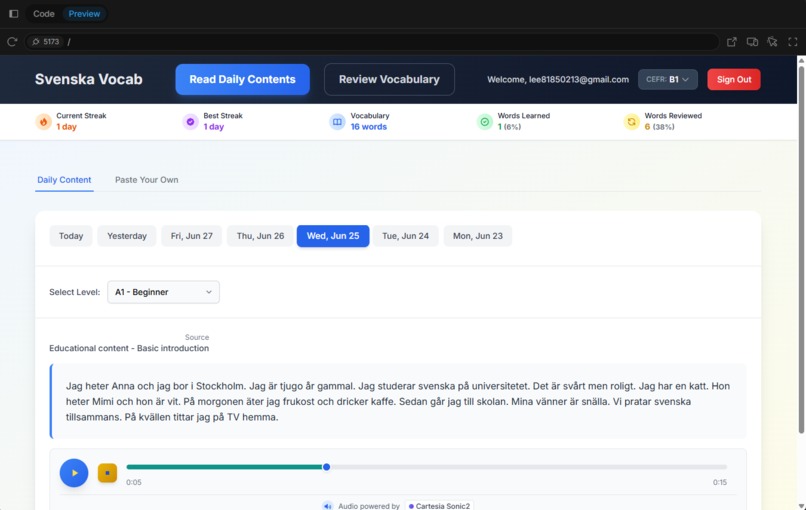The width and height of the screenshot is (806, 510).
Task: Click the "6 (38%)" words reviewed value
Action: 660,126
